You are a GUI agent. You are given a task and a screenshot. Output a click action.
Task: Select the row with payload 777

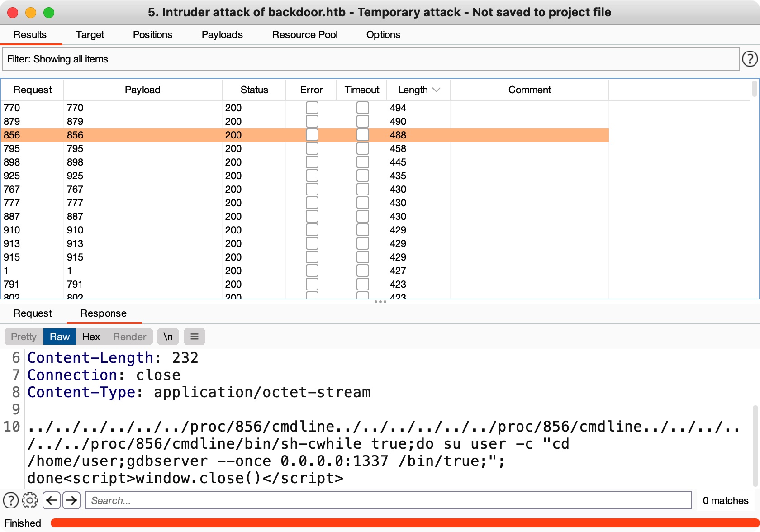[305, 203]
